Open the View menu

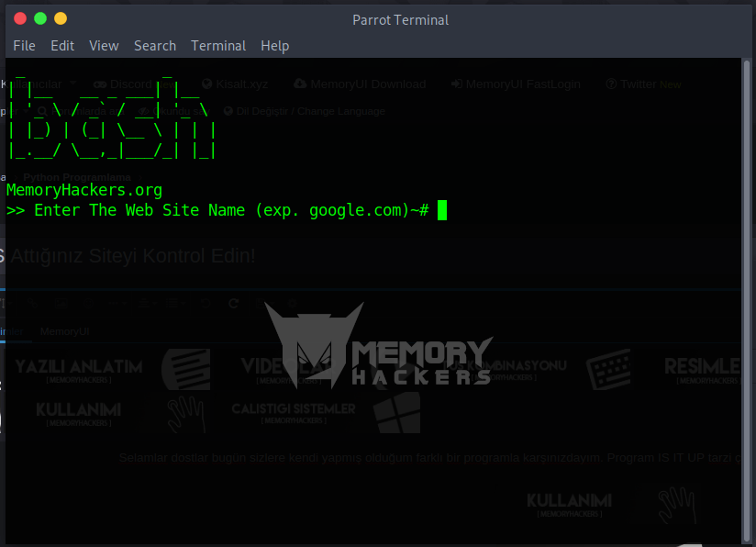104,46
